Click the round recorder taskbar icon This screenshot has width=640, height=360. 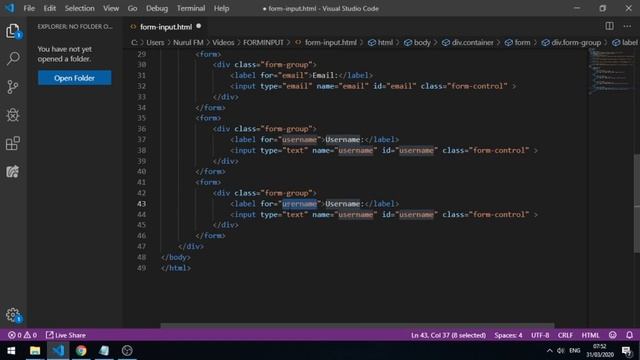tap(127, 351)
